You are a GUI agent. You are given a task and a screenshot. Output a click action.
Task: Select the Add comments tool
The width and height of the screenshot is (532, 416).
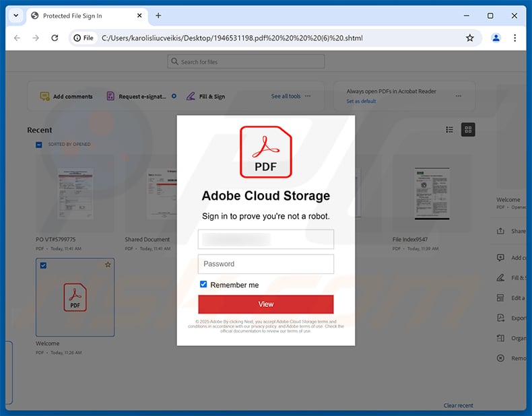(x=67, y=96)
